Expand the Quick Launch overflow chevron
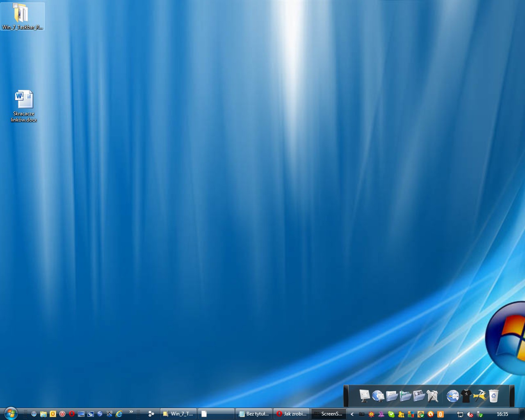 click(x=131, y=412)
